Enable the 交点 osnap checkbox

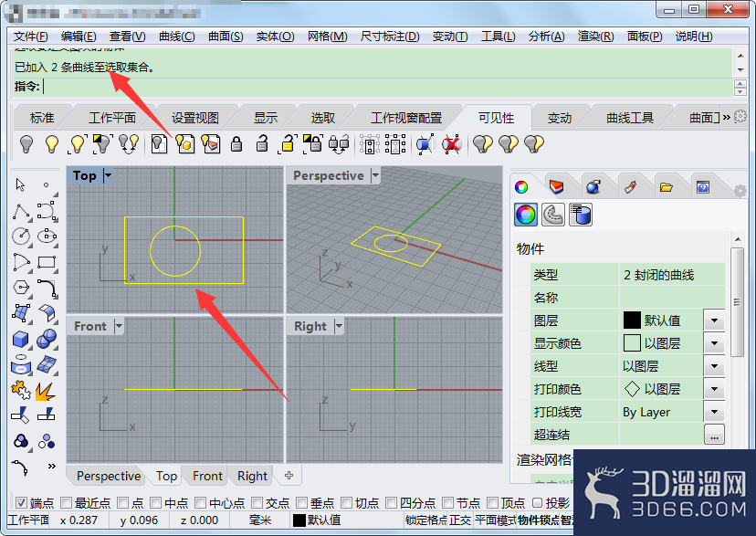(x=257, y=503)
